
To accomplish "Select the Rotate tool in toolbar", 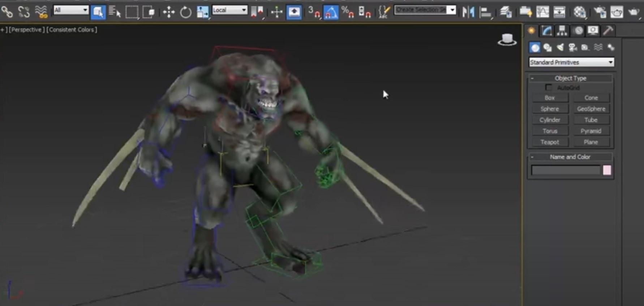I will coord(186,13).
